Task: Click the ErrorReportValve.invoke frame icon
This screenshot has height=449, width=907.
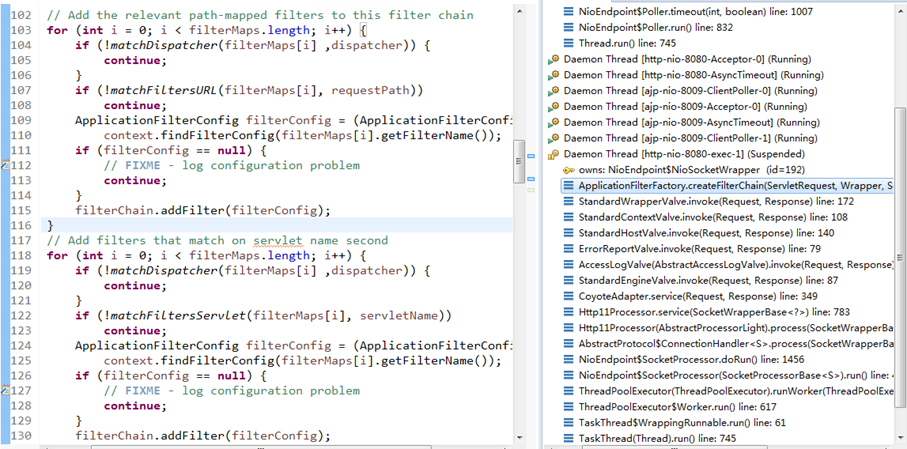Action: [x=569, y=249]
